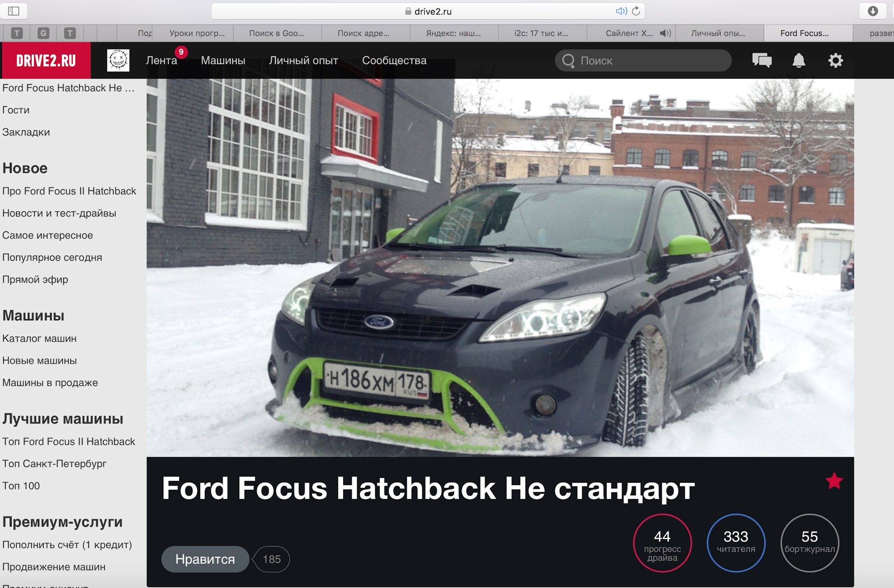Open settings gear icon
The height and width of the screenshot is (588, 894).
coord(836,61)
